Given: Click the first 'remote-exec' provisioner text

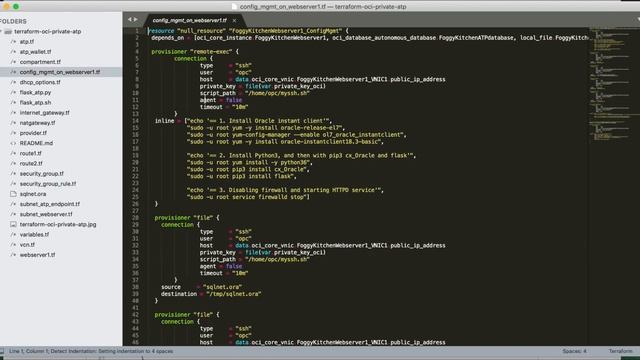Looking at the screenshot, I should coord(211,51).
